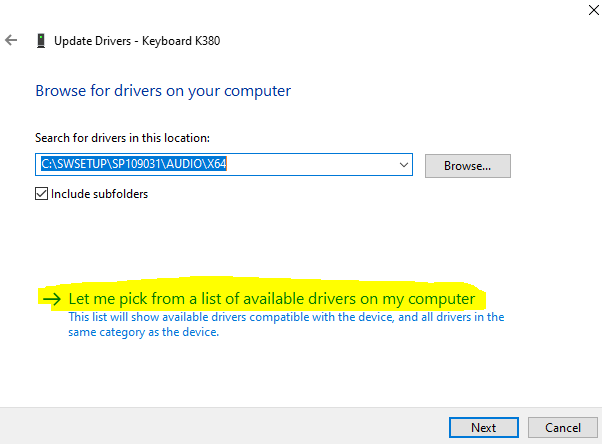Go back using the back arrow
This screenshot has width=602, height=444.
pos(12,41)
